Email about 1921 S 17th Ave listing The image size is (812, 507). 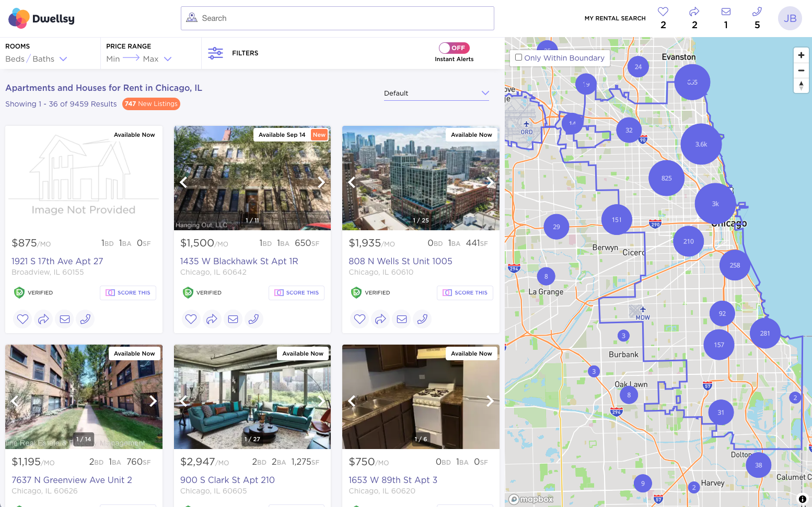(x=65, y=319)
